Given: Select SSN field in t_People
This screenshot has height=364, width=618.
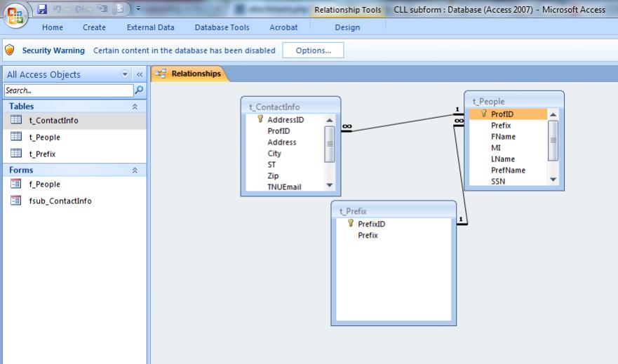Looking at the screenshot, I should pyautogui.click(x=498, y=181).
